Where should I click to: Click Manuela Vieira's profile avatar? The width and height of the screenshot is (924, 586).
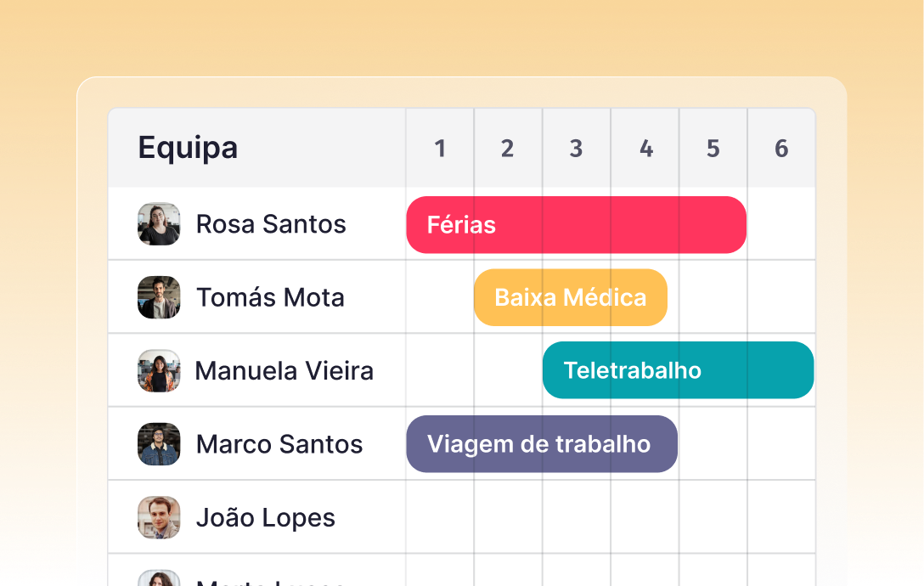point(159,370)
